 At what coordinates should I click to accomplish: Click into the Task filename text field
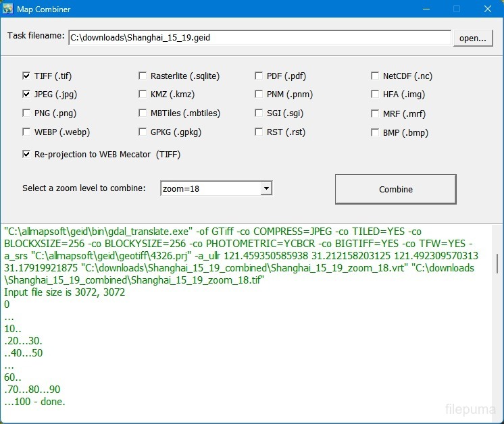pyautogui.click(x=259, y=38)
